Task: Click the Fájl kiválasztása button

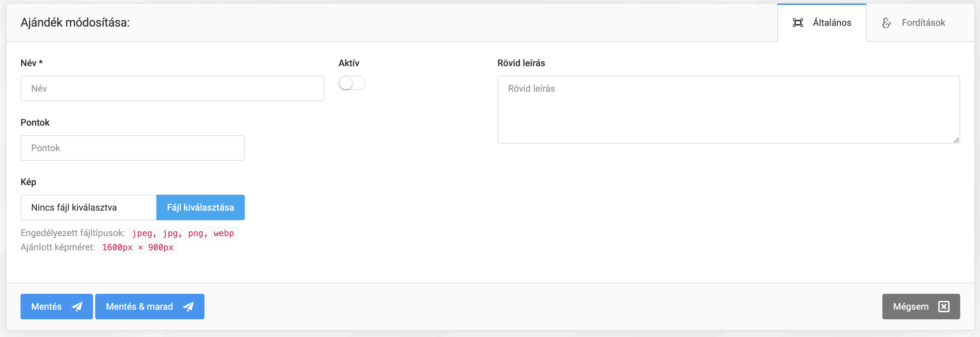Action: [200, 207]
